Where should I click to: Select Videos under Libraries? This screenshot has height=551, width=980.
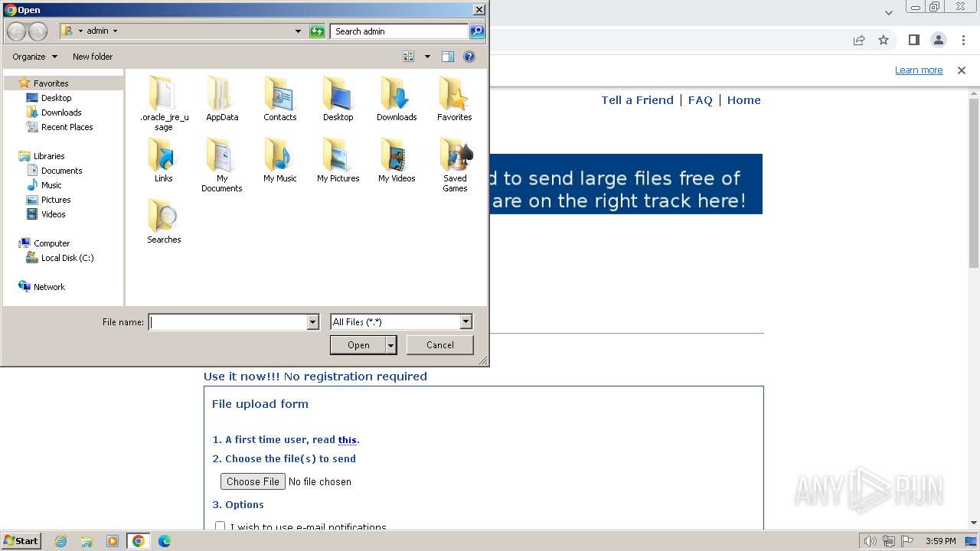[53, 214]
